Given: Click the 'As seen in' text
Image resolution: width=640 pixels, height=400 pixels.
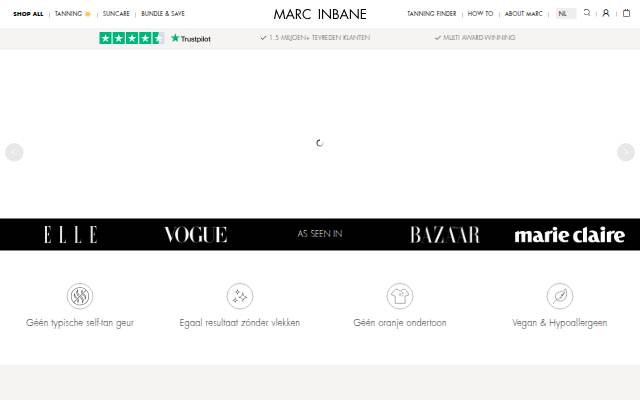Looking at the screenshot, I should [320, 234].
